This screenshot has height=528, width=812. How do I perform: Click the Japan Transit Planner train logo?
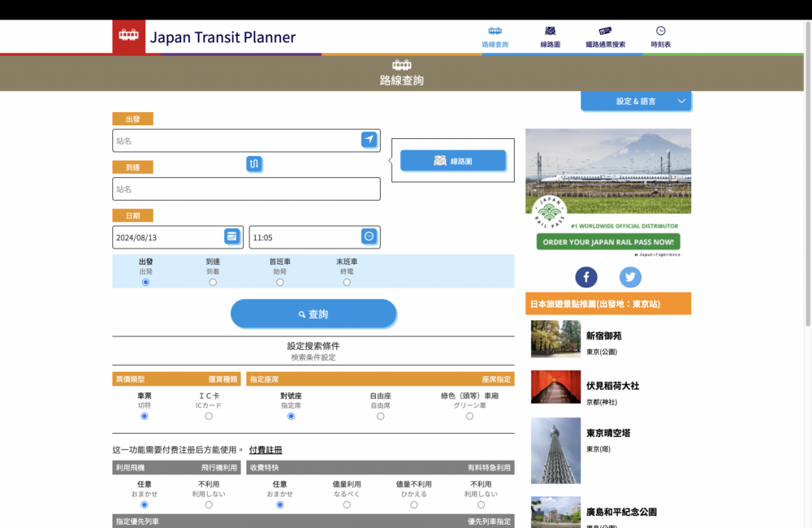tap(128, 37)
